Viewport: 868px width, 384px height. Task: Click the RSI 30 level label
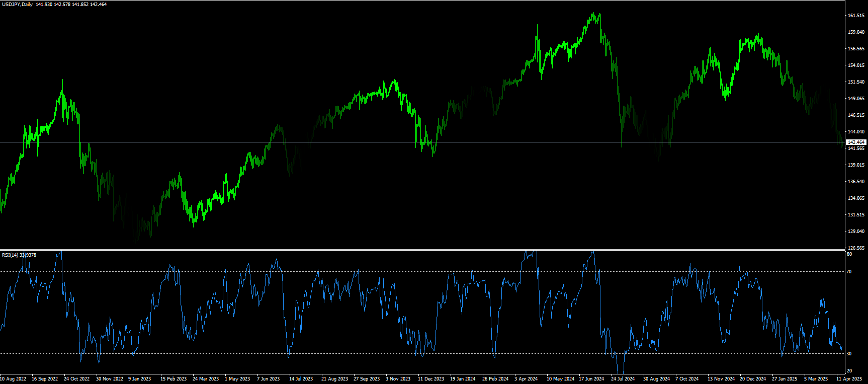click(x=849, y=354)
